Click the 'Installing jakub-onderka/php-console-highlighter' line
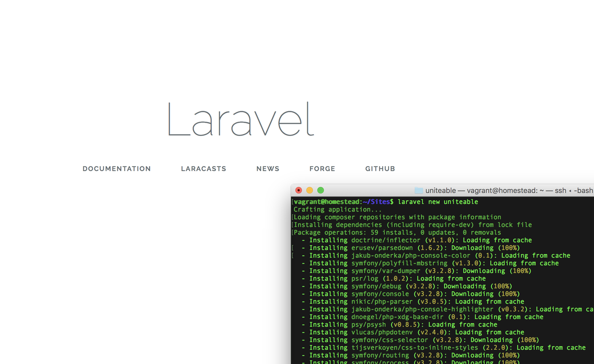The width and height of the screenshot is (594, 364). (x=447, y=309)
